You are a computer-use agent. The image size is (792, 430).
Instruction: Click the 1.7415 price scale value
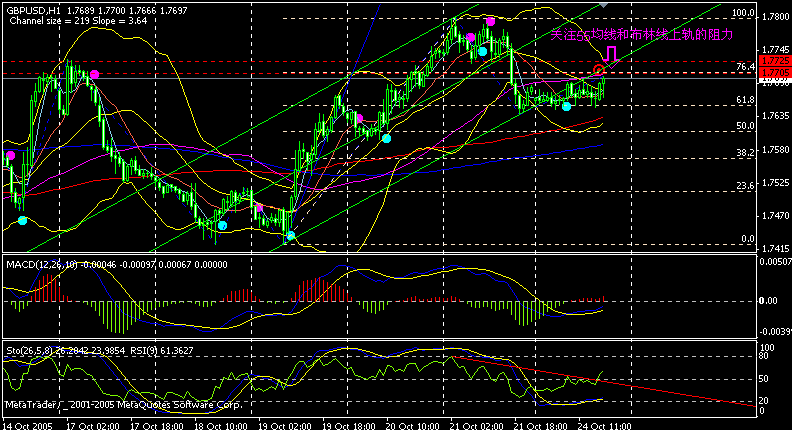tap(775, 249)
